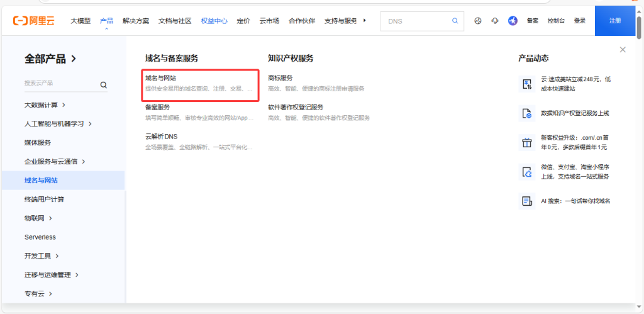Screen dimensions: 644x314
Task: Open news 新客权益升级：.com/.cn首年0元
Action: pos(575,143)
